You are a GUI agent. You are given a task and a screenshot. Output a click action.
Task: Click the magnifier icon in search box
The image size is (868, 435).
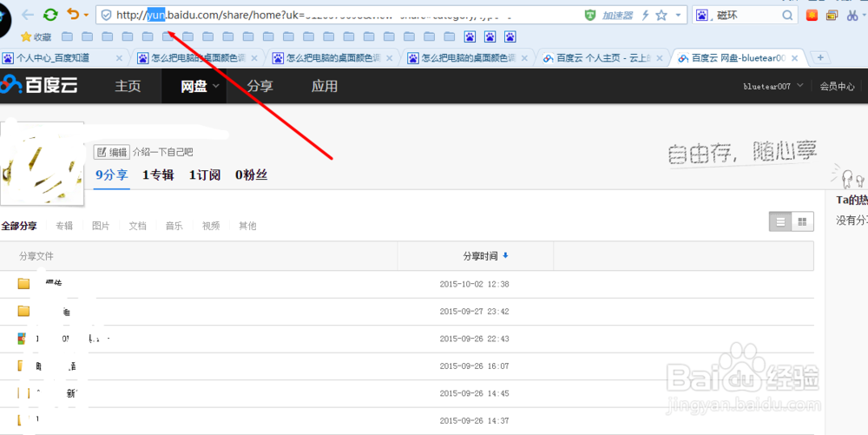click(787, 16)
